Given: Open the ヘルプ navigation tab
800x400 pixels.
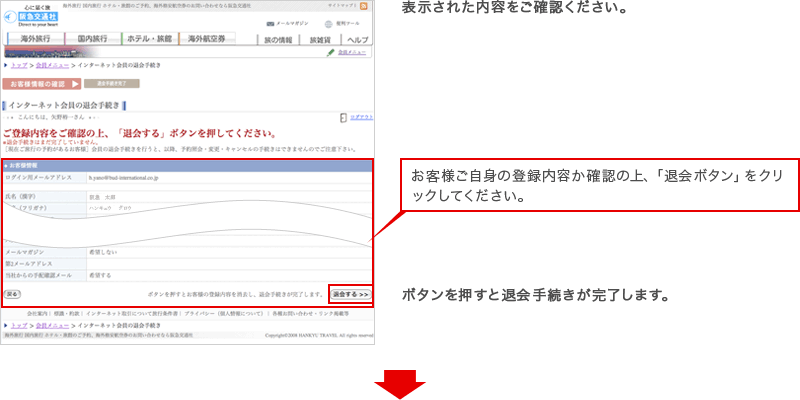Looking at the screenshot, I should [357, 40].
